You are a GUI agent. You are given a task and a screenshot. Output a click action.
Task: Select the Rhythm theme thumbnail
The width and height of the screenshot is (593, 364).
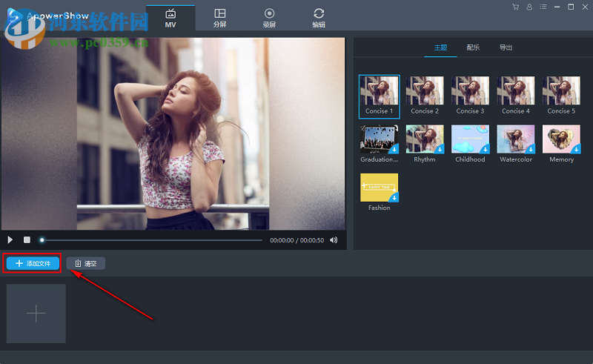click(425, 139)
